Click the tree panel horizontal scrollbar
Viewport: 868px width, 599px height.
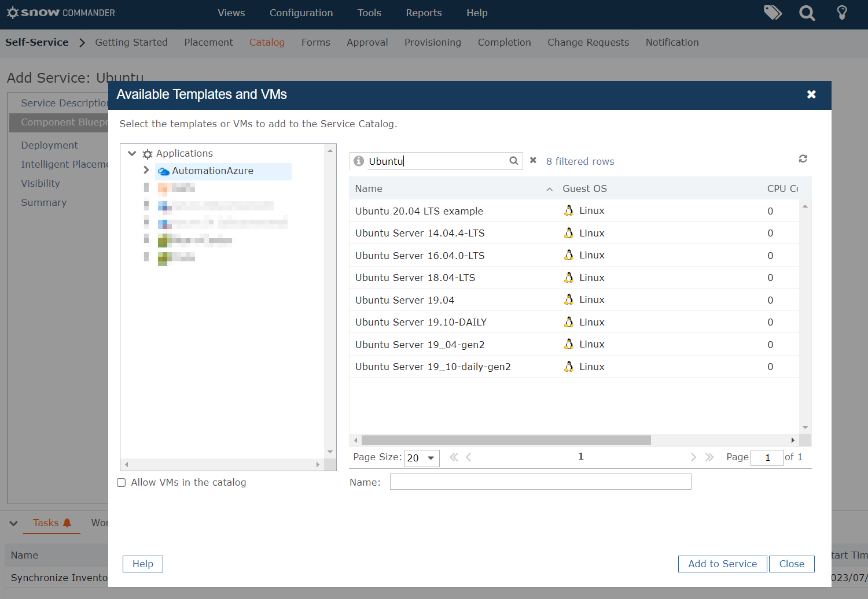[x=222, y=464]
